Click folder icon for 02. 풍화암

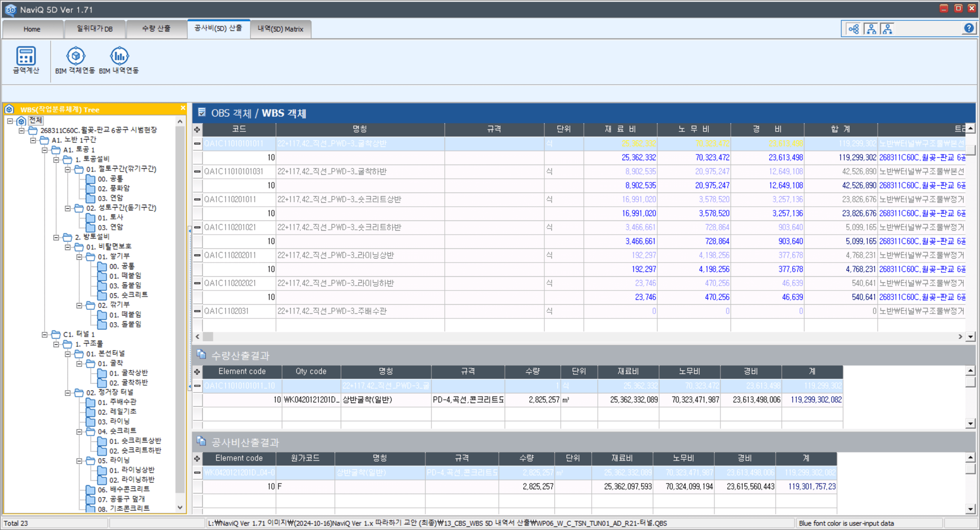(91, 189)
